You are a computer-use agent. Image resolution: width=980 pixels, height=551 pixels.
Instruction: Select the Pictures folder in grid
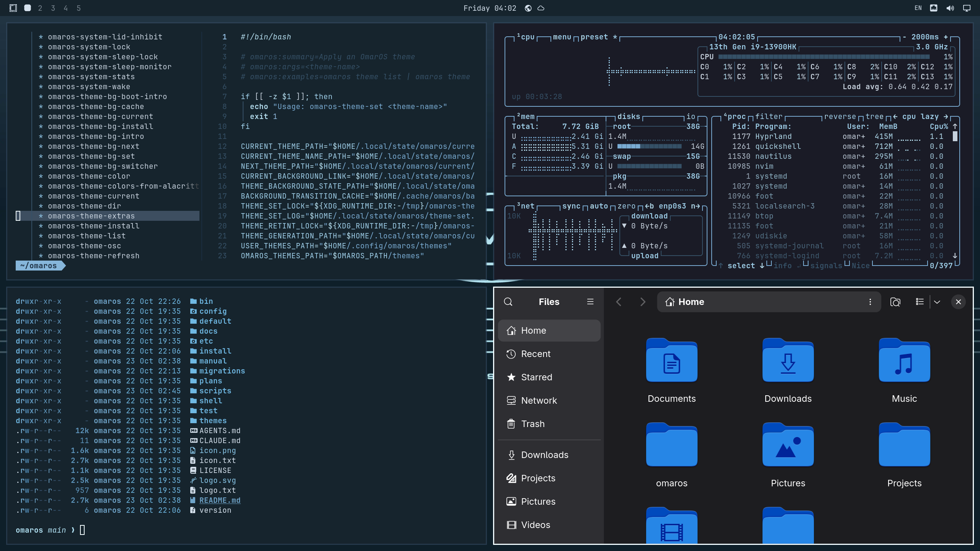click(788, 445)
